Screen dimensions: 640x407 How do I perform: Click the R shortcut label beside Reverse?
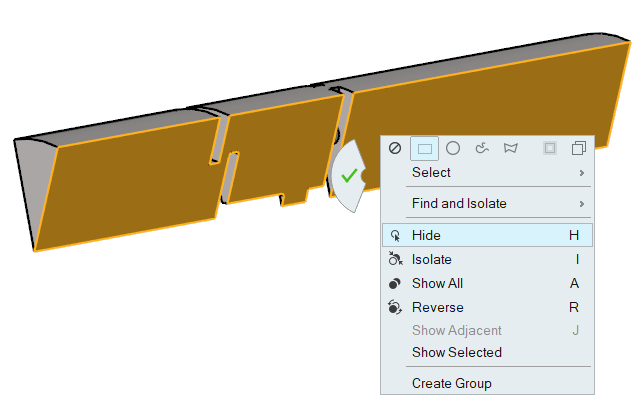pyautogui.click(x=574, y=307)
